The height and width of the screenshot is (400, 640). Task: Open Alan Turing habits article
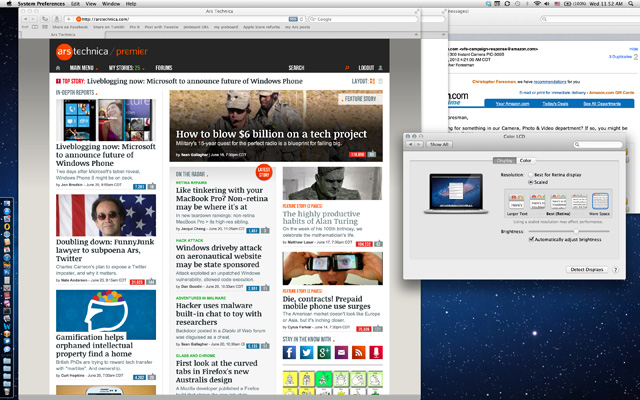pyautogui.click(x=321, y=218)
